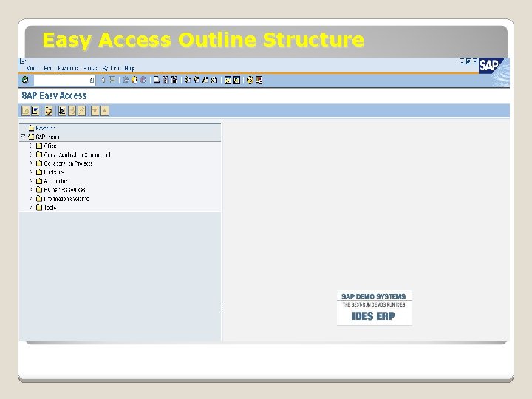
Task: Select the SAP menu tree label
Action: pos(47,137)
